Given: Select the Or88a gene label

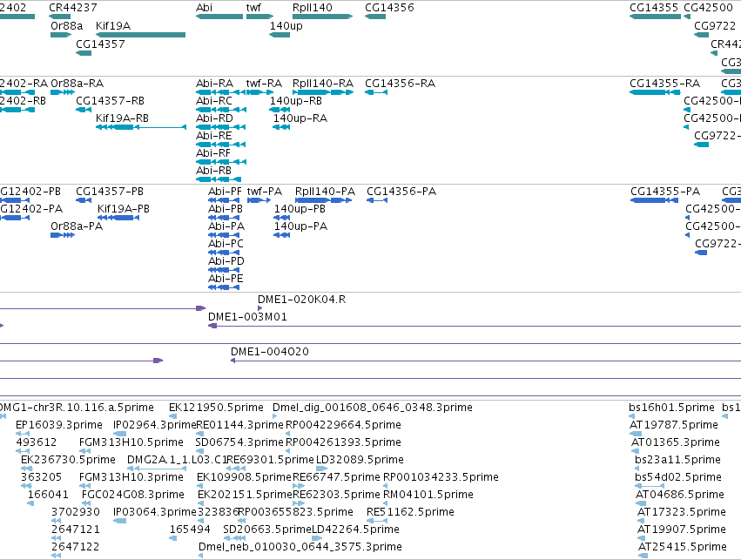Looking at the screenshot, I should pos(67,25).
